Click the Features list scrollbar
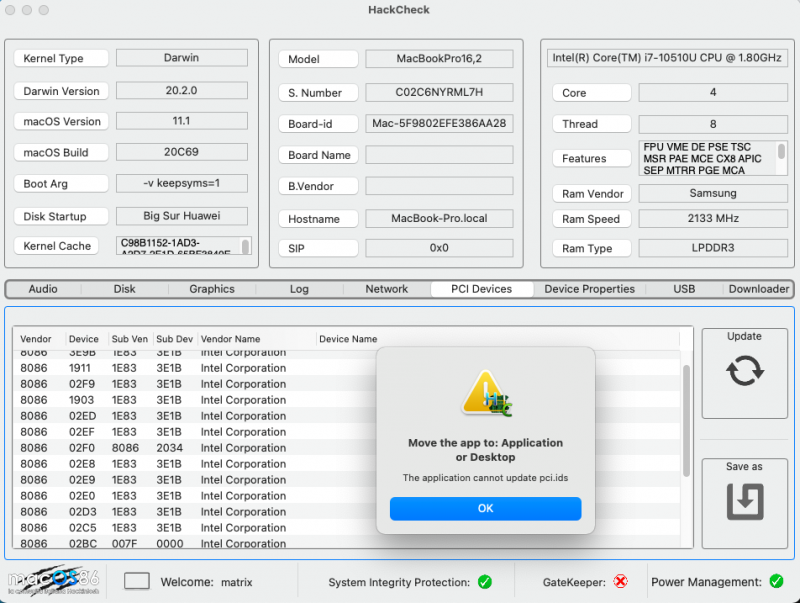 781,152
